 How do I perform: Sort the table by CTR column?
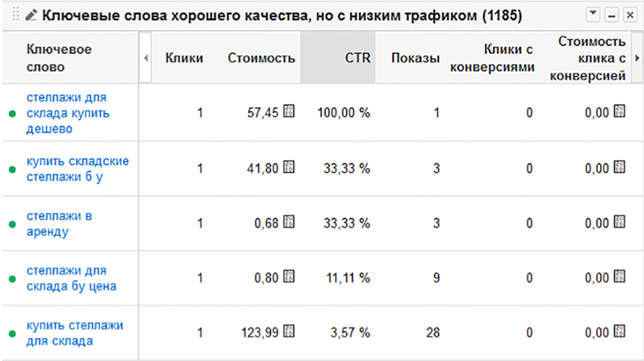(x=357, y=58)
